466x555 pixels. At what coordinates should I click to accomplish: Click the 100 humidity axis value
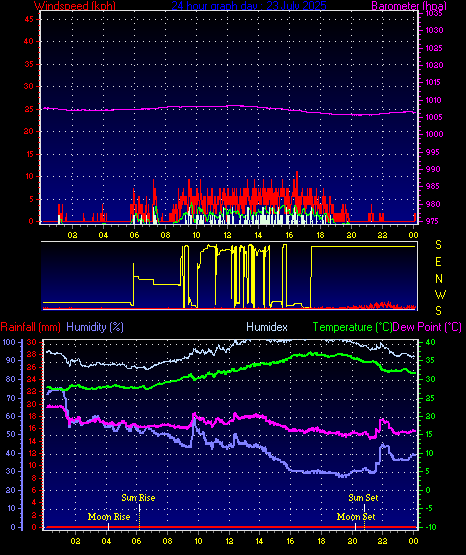[9, 342]
